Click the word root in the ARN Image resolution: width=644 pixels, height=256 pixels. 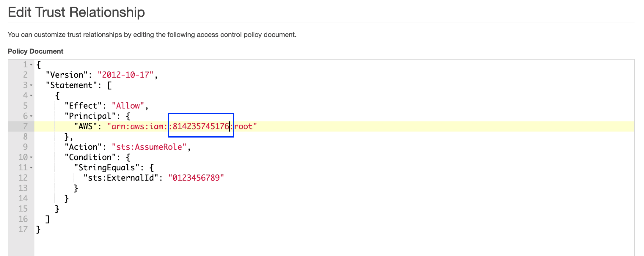[243, 126]
